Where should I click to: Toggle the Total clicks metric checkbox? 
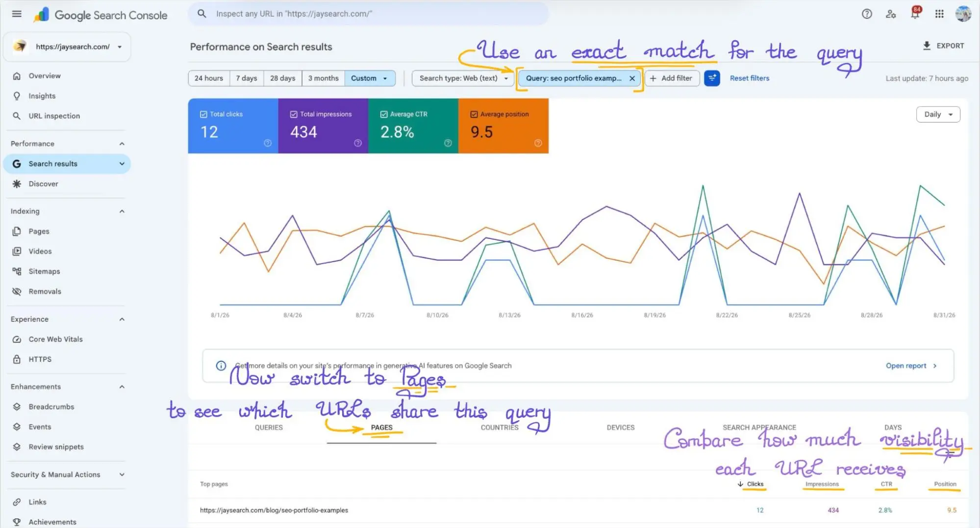203,114
